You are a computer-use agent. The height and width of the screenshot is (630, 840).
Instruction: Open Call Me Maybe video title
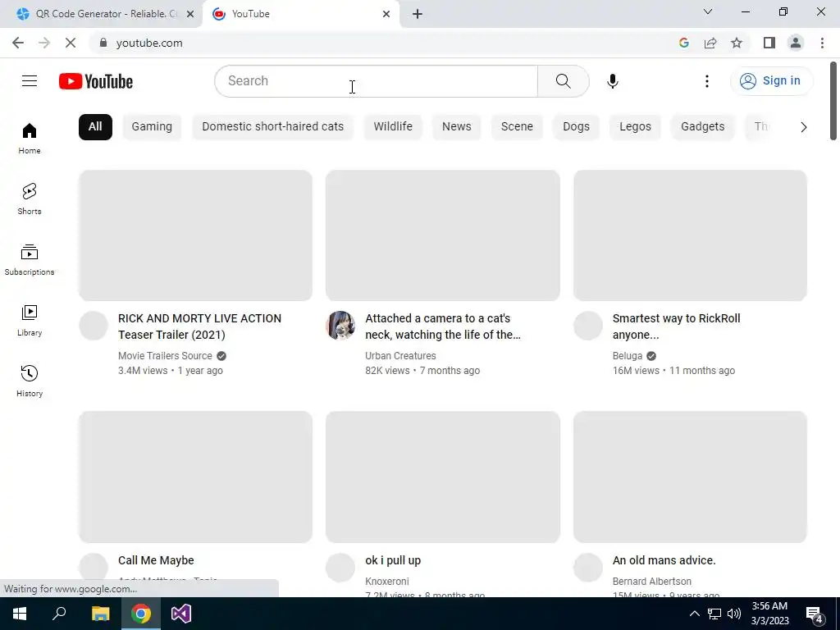tap(156, 560)
